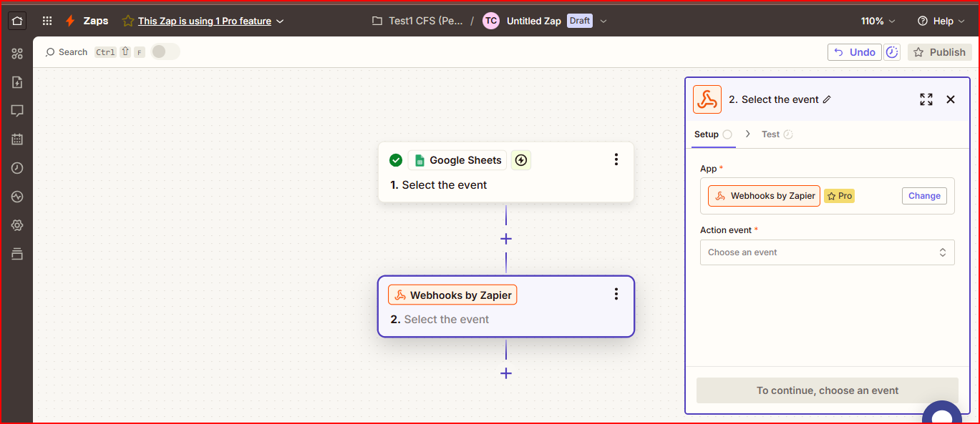Click the instant trigger bolt badge
Image resolution: width=980 pixels, height=424 pixels.
point(521,160)
